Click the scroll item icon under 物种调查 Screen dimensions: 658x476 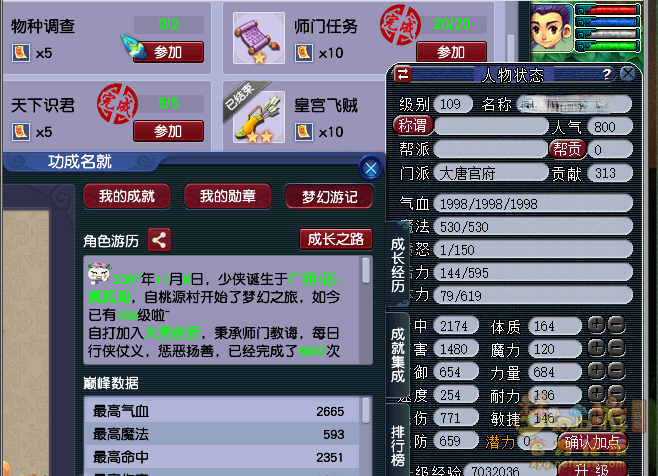pos(21,53)
